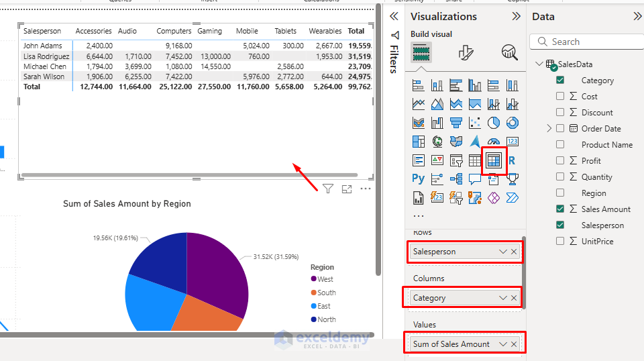The image size is (644, 361).
Task: Check the Discount field checkbox
Action: coord(559,112)
